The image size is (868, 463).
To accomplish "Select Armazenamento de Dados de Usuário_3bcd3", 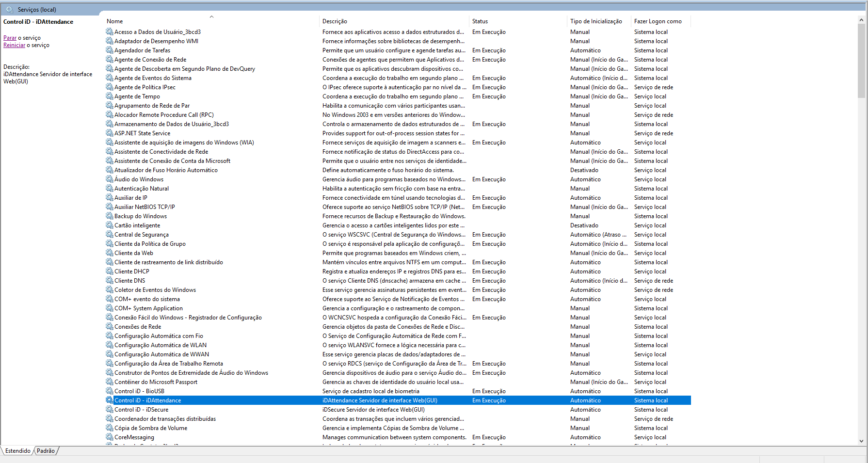I will (x=398, y=124).
